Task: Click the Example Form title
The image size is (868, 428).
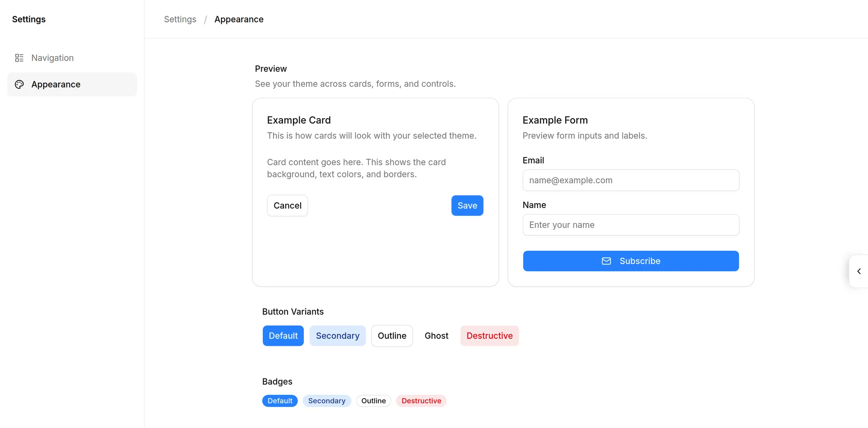Action: pos(555,120)
